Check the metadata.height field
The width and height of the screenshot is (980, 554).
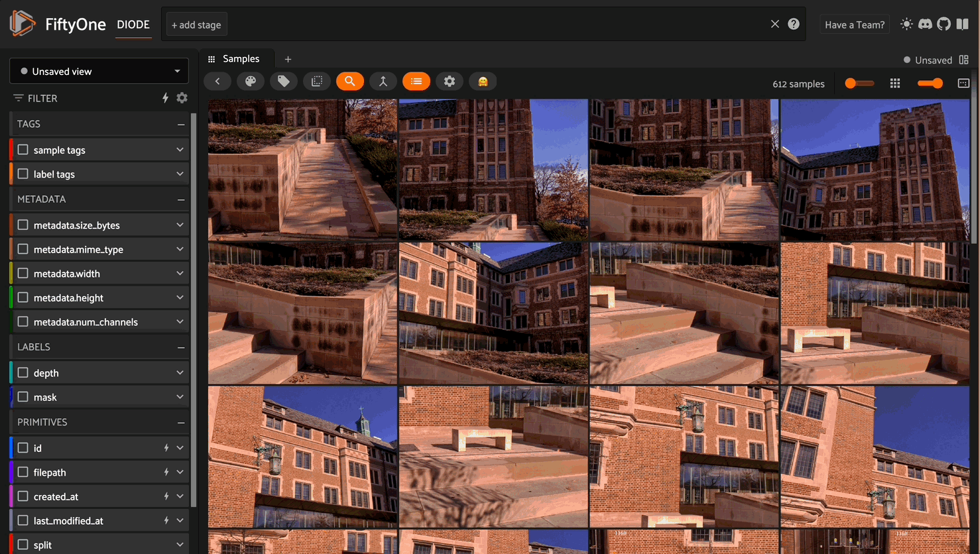23,298
